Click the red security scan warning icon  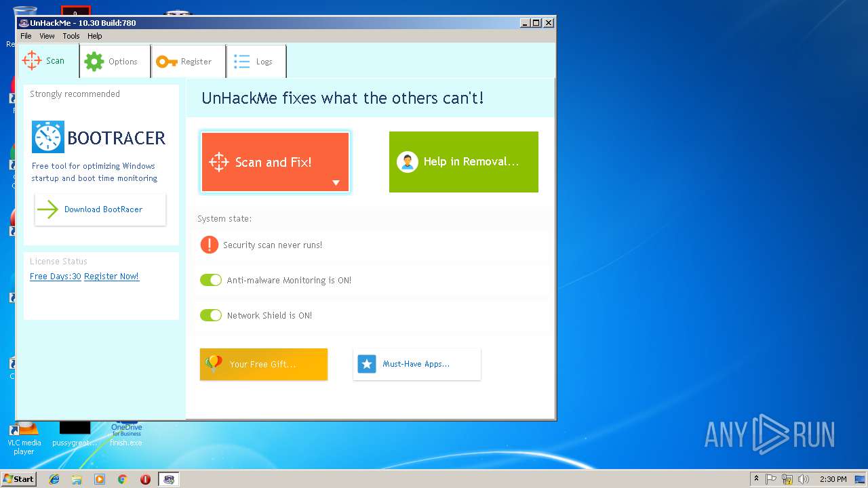[209, 245]
